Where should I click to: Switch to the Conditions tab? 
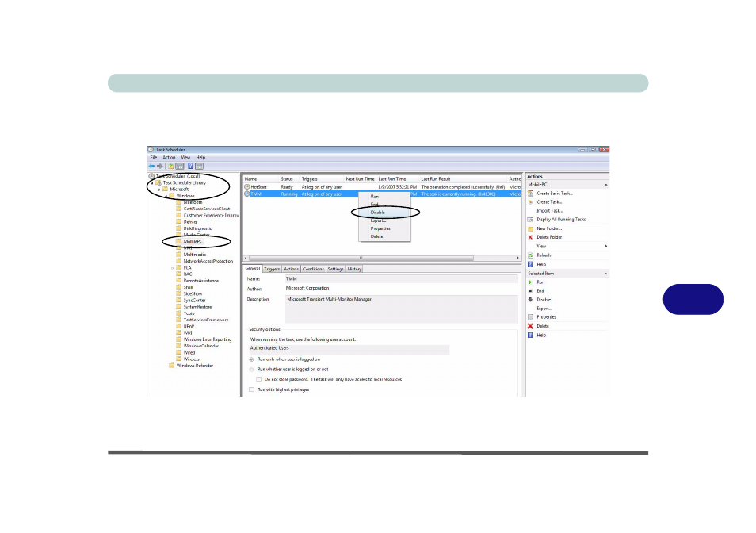(x=313, y=269)
